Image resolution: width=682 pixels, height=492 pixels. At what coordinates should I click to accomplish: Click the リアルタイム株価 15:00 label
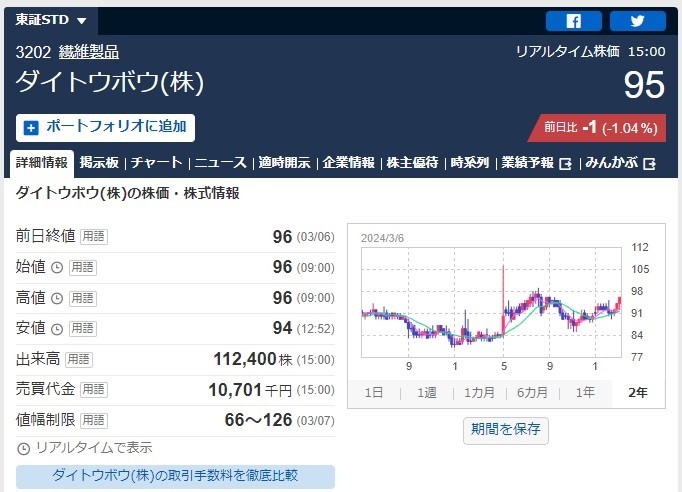pos(590,52)
